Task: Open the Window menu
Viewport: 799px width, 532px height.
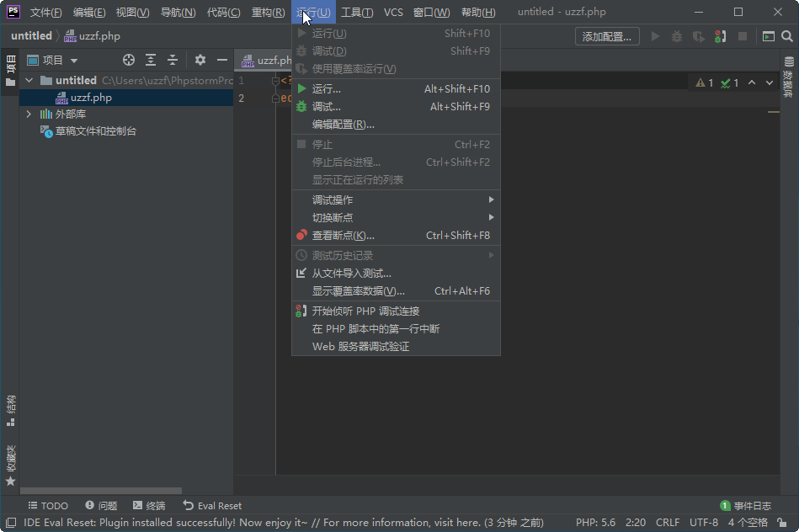Action: tap(431, 13)
